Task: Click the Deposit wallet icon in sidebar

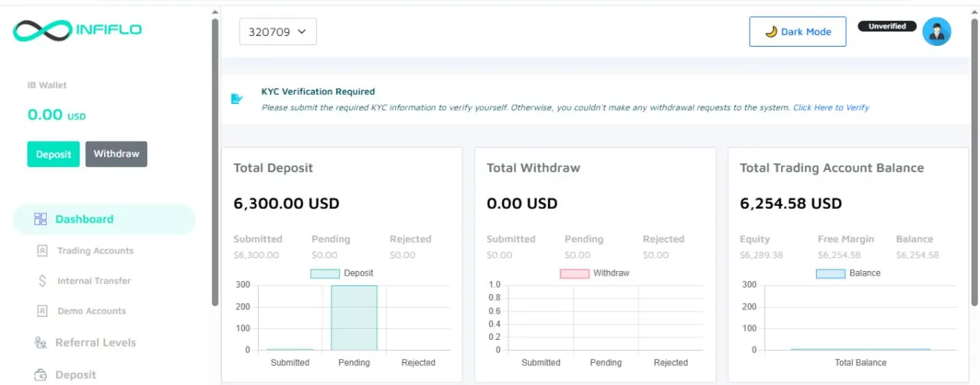Action: pyautogui.click(x=41, y=375)
